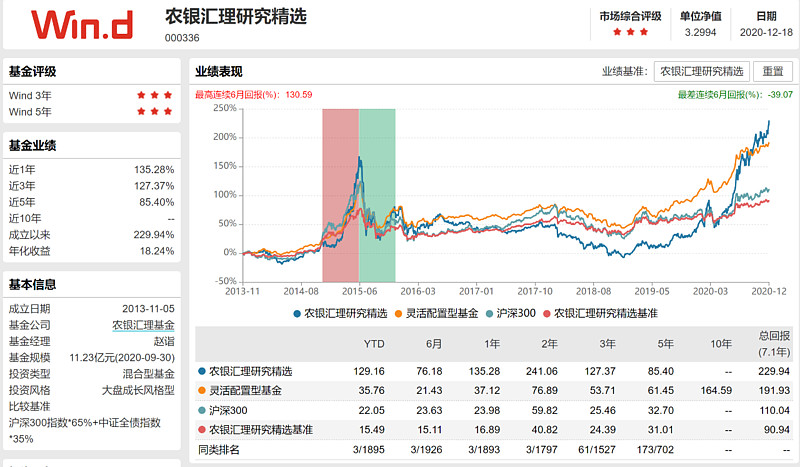This screenshot has width=800, height=467.
Task: Click the 重置 button
Action: point(773,71)
